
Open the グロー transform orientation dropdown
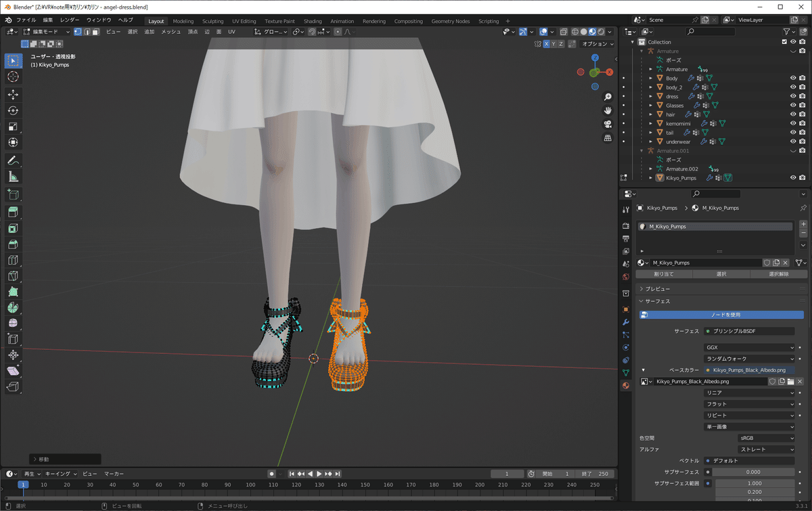[271, 32]
